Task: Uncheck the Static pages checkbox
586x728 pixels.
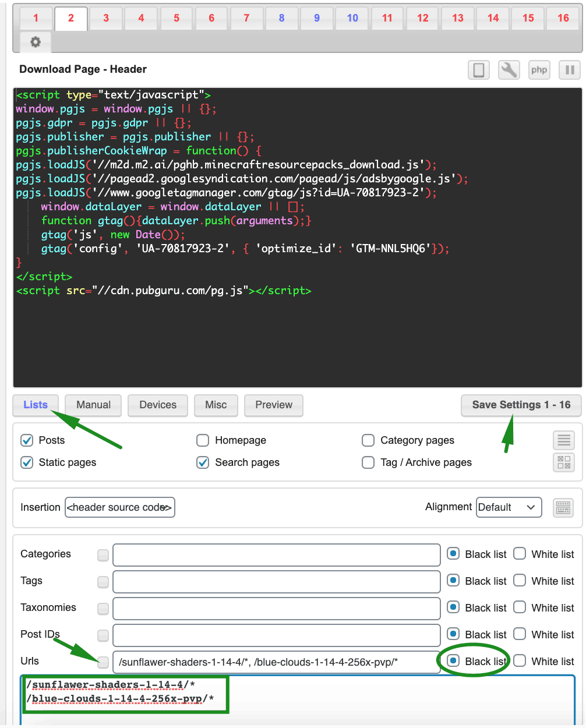Action: 27,462
